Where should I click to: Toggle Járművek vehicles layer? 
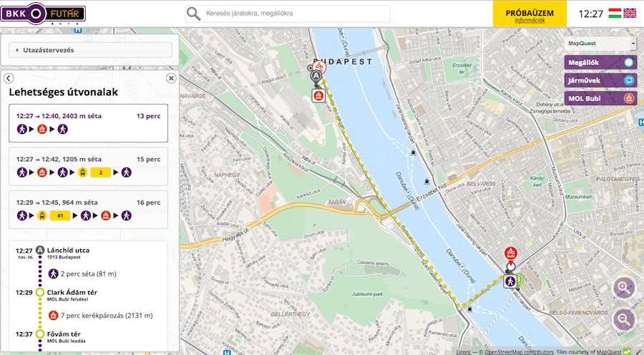tap(600, 81)
